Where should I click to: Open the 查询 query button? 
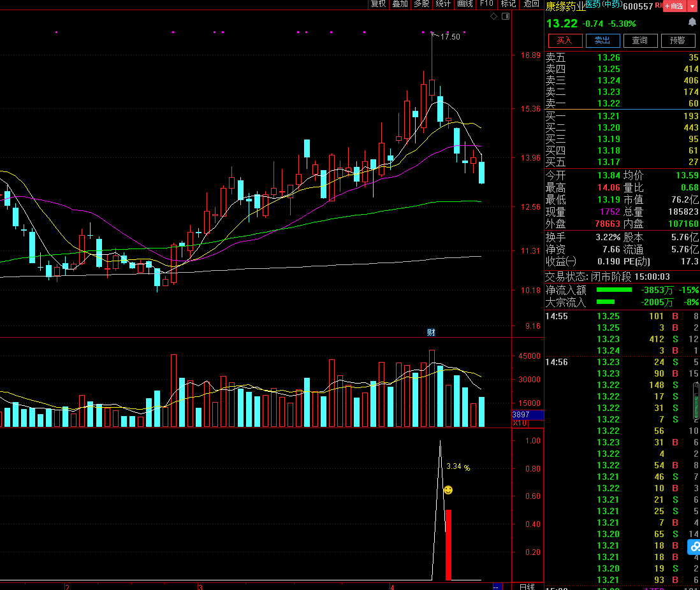(640, 41)
